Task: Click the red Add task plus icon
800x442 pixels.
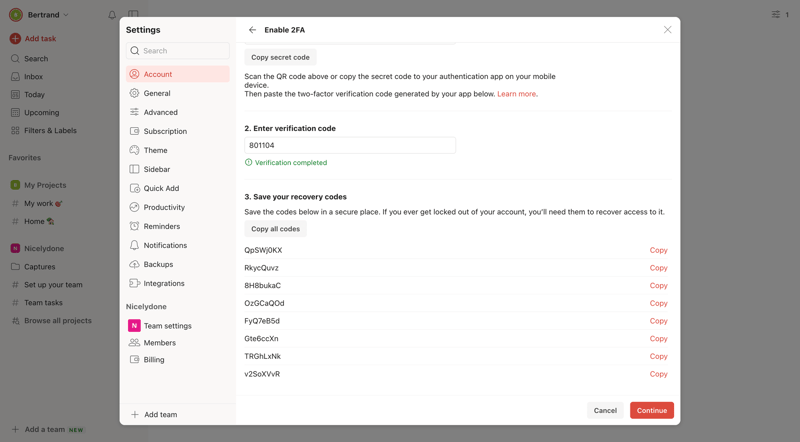Action: click(15, 38)
